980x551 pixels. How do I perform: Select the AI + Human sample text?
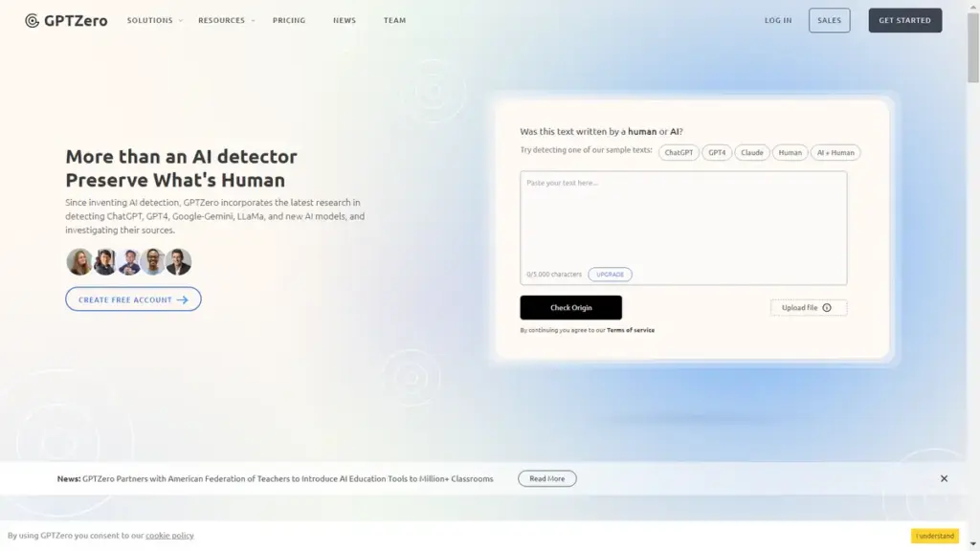[835, 152]
